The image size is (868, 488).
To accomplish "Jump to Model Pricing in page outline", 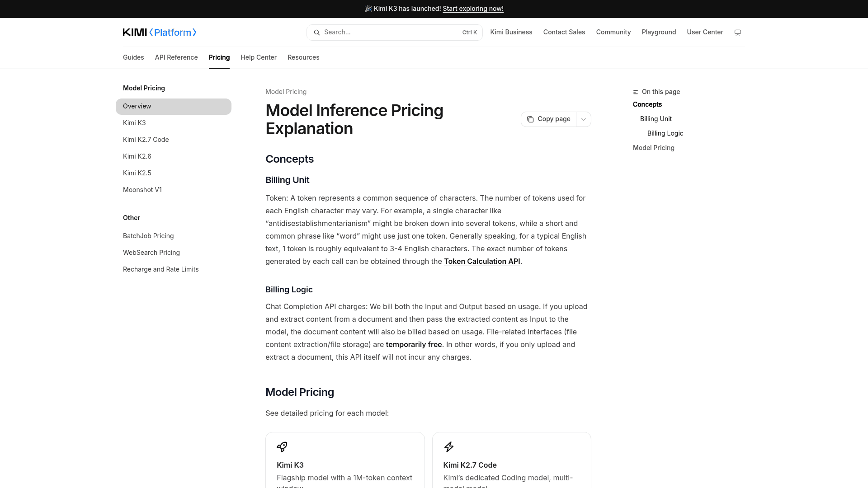I will [x=654, y=148].
